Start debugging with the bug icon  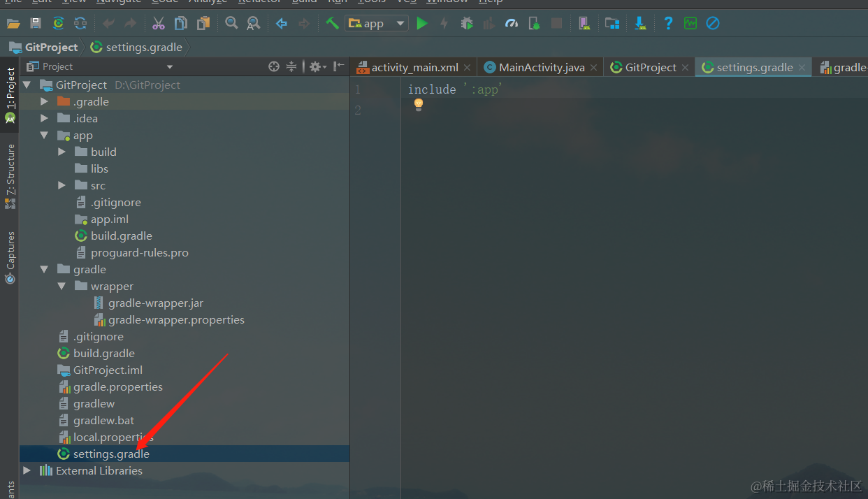(467, 24)
